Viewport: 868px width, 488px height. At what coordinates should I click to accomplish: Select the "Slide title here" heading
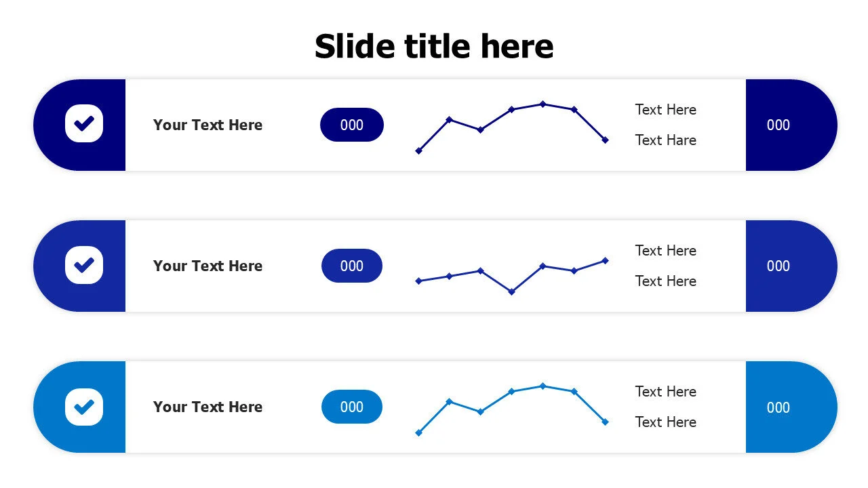(434, 46)
